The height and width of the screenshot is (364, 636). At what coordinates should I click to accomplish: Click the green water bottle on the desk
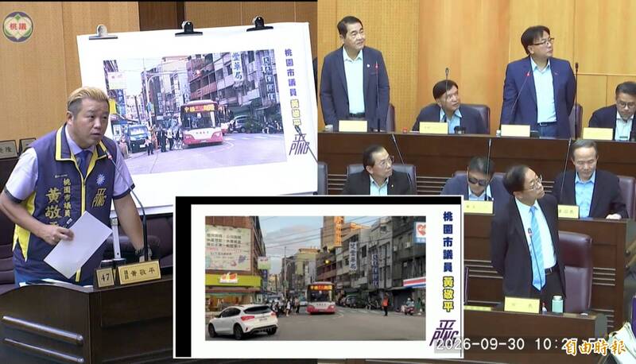click(x=557, y=304)
